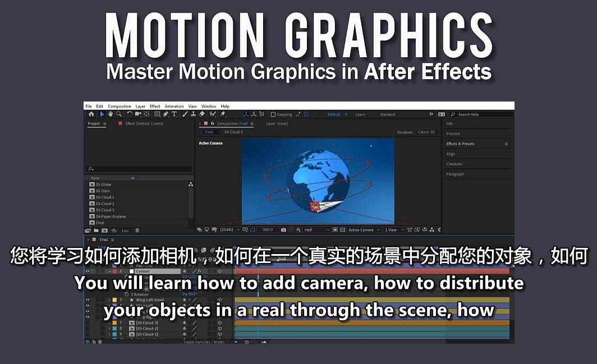Image resolution: width=597 pixels, height=364 pixels.
Task: Open the Active Camera view dropdown
Action: tap(364, 229)
